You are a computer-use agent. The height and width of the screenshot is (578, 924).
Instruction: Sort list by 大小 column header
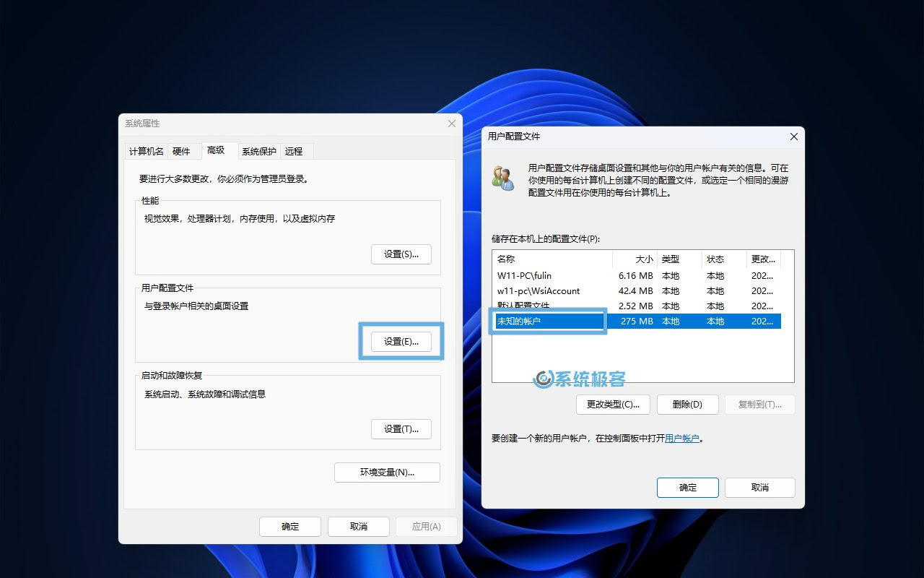coord(635,259)
